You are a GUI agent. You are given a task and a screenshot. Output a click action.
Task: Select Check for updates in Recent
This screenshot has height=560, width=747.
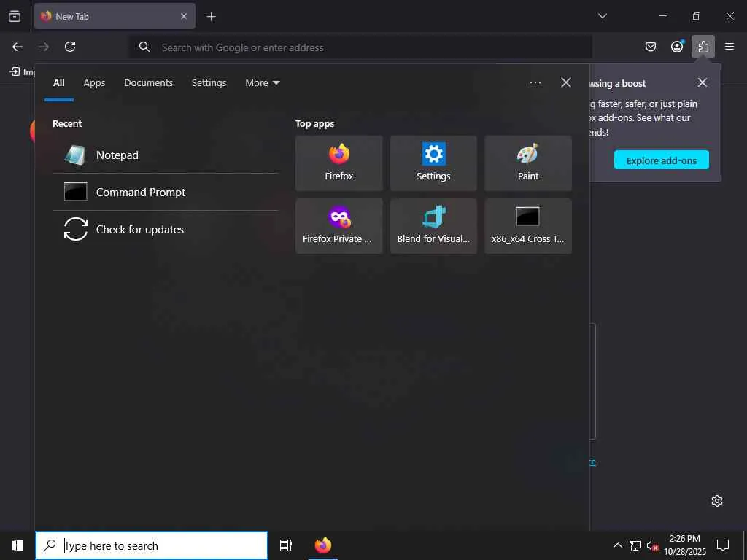[166, 229]
